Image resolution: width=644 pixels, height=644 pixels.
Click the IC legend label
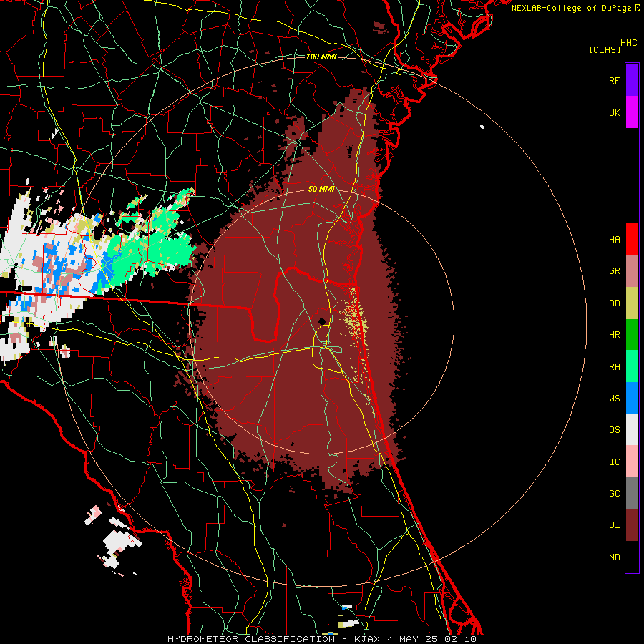614,462
